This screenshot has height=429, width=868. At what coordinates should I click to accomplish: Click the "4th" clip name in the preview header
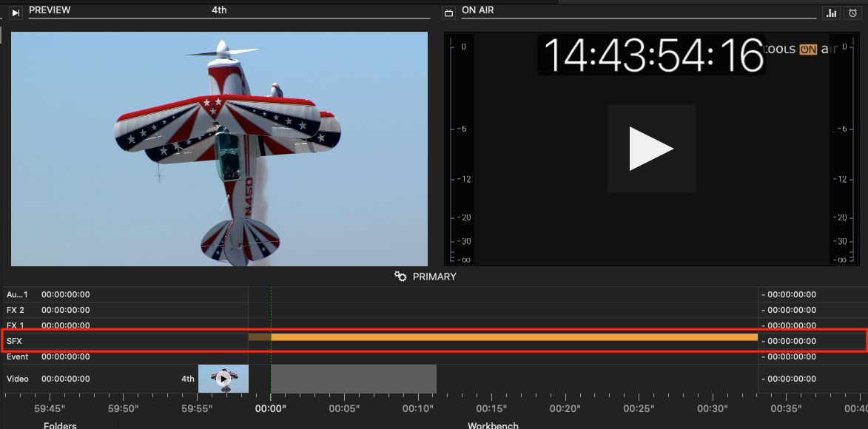(219, 10)
